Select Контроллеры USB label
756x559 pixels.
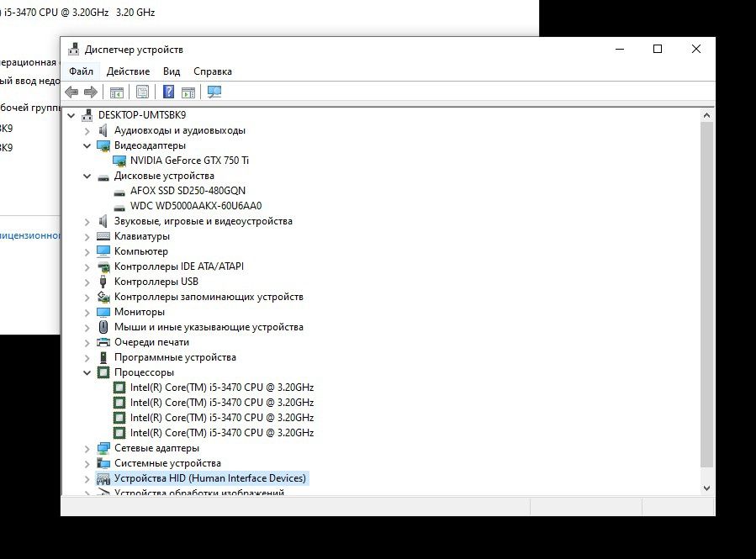(156, 282)
